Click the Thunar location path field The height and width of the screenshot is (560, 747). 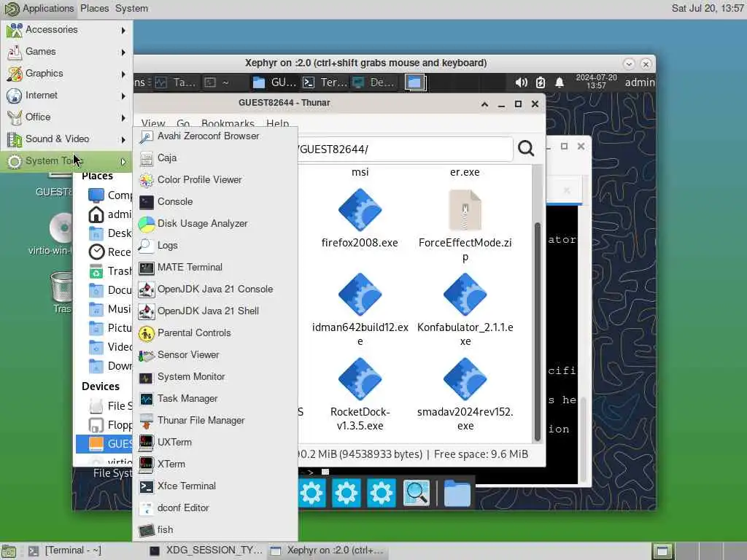[405, 149]
